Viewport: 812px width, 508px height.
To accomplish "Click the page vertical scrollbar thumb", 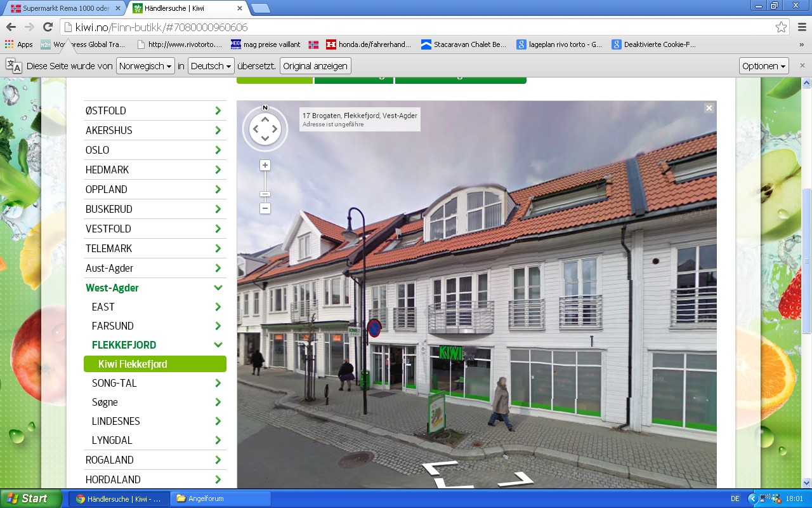I will [x=806, y=261].
